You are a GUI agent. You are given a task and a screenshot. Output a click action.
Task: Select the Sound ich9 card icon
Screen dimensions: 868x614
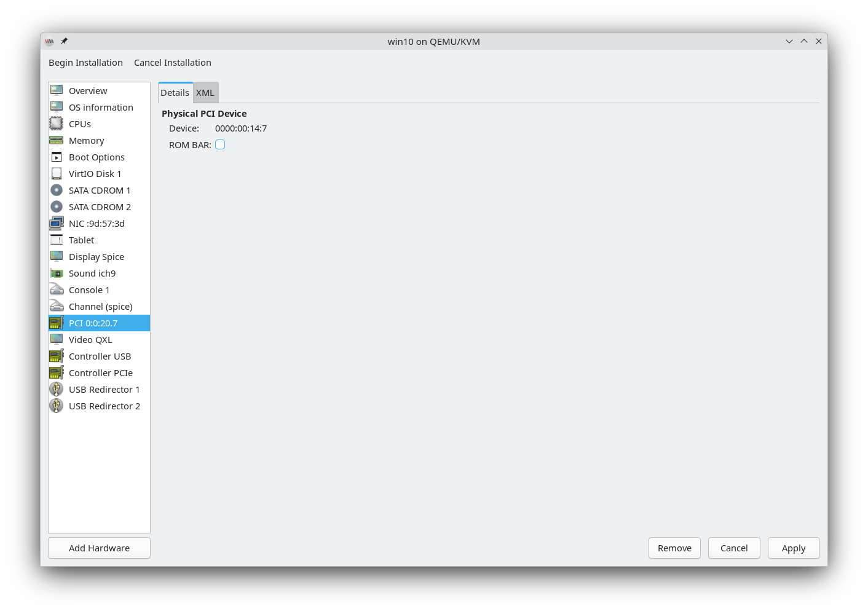pyautogui.click(x=57, y=274)
